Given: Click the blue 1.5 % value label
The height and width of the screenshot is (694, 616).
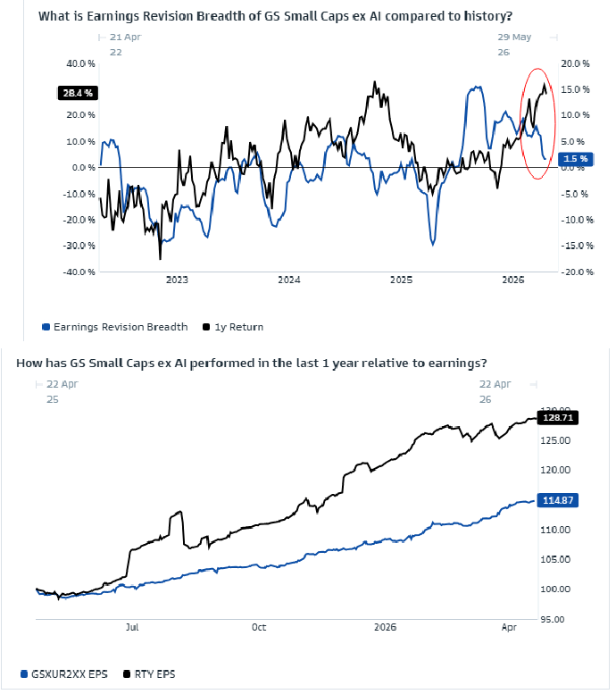Looking at the screenshot, I should click(x=573, y=159).
